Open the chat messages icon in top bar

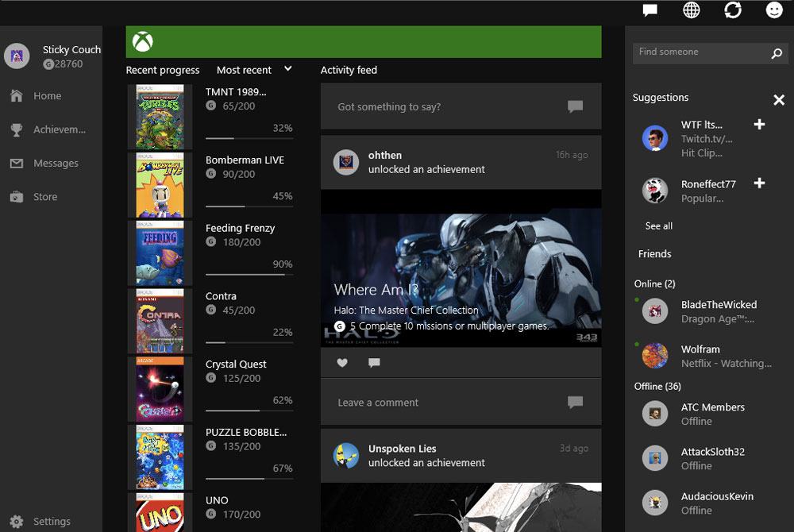tap(649, 10)
